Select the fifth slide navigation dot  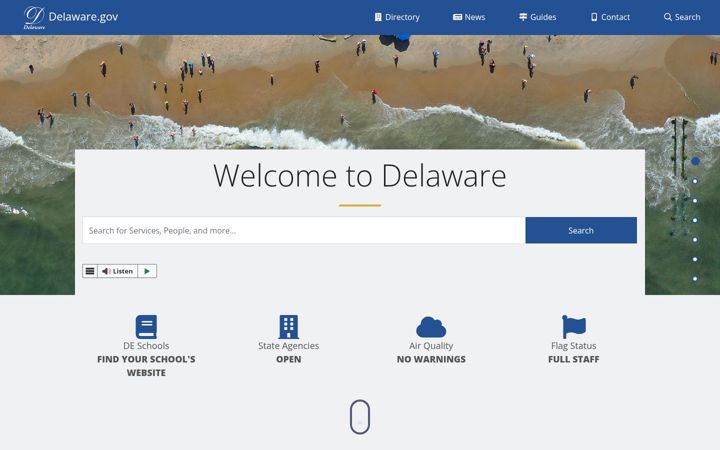695,240
